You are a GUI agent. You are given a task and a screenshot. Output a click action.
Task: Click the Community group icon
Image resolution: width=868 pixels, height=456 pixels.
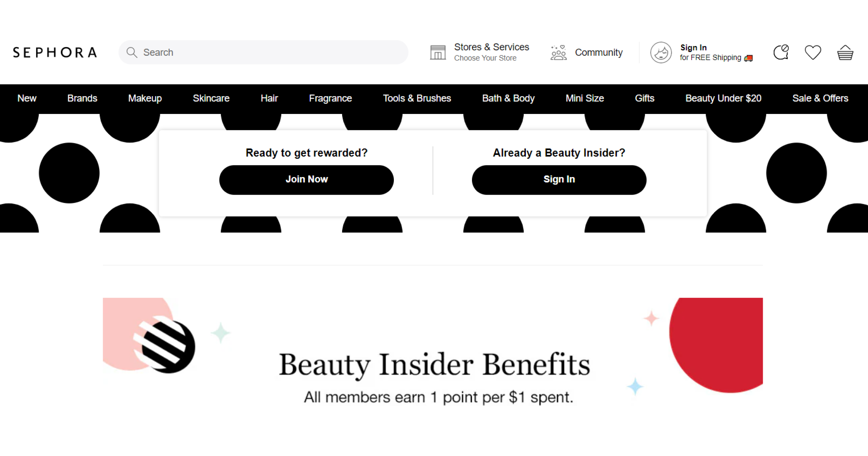pos(558,52)
